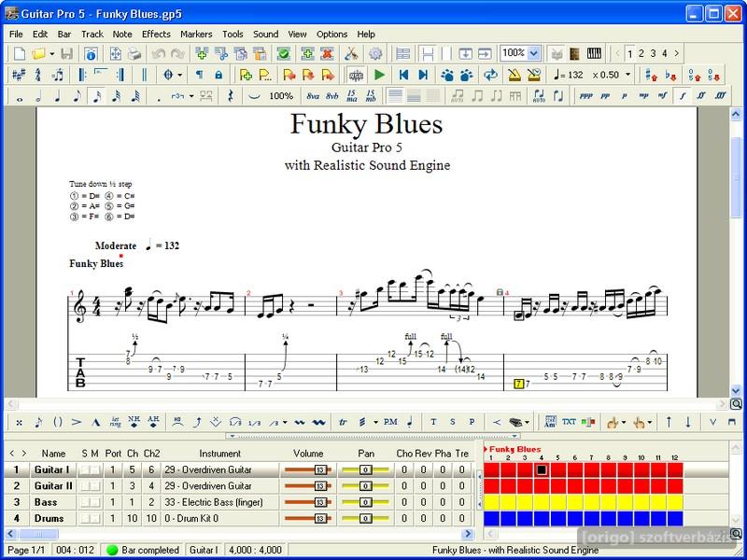Apply palm mute P.M. effect
This screenshot has height=560, width=747.
(390, 422)
